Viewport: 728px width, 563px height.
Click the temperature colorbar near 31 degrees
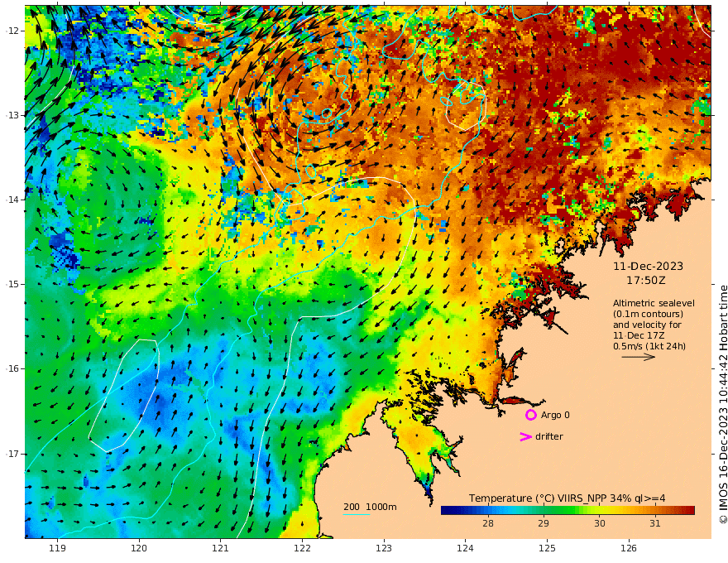pyautogui.click(x=655, y=510)
